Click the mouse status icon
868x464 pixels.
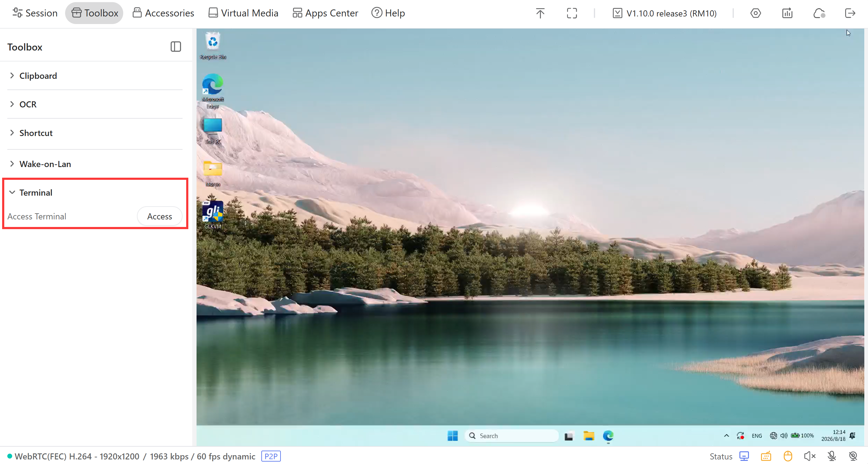click(787, 456)
